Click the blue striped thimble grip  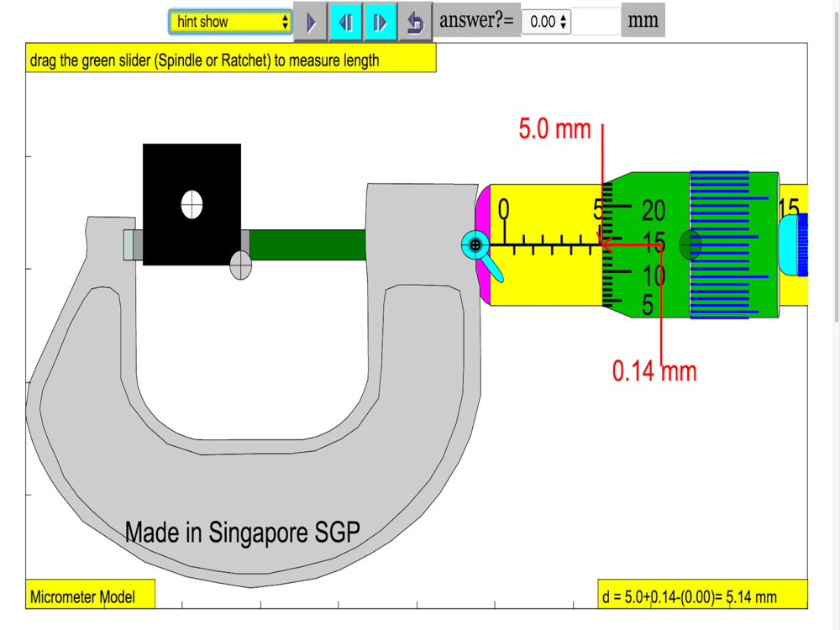tap(734, 245)
